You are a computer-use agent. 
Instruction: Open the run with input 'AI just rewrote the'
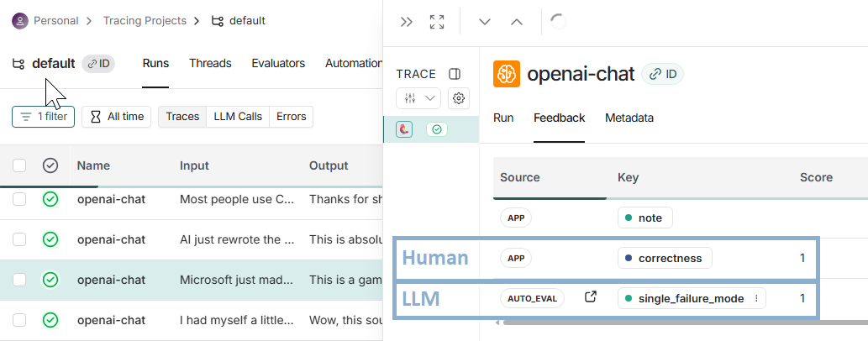[x=237, y=239]
